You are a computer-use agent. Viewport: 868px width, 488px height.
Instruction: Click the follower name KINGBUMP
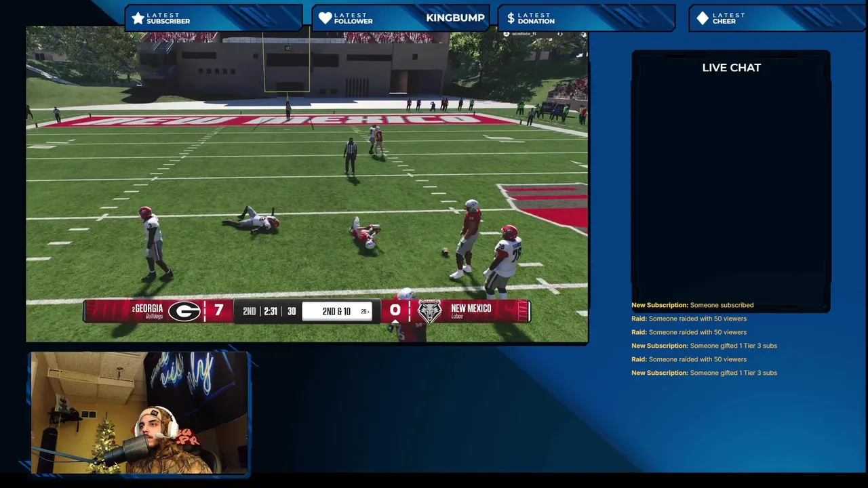tap(455, 18)
